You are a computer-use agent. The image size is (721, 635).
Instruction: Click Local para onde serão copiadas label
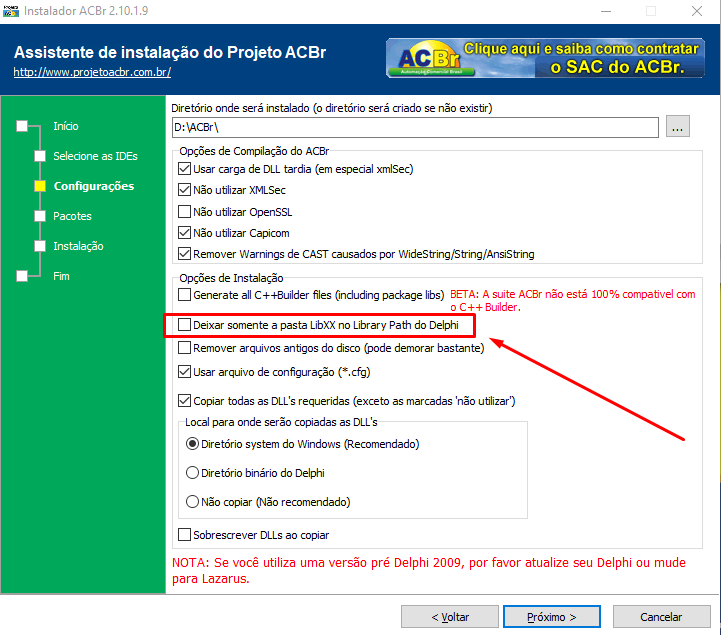[x=281, y=422]
